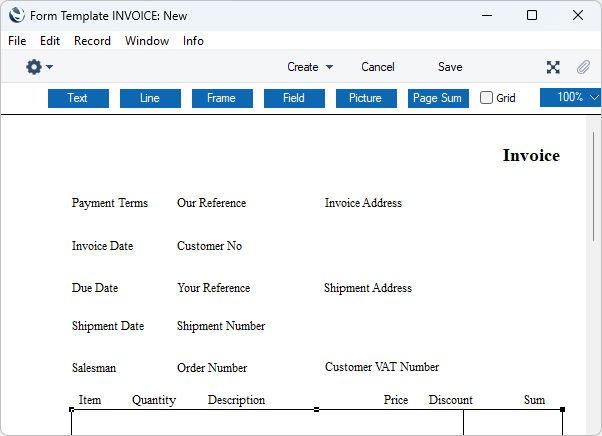Enable the Grid checkbox

click(x=486, y=98)
